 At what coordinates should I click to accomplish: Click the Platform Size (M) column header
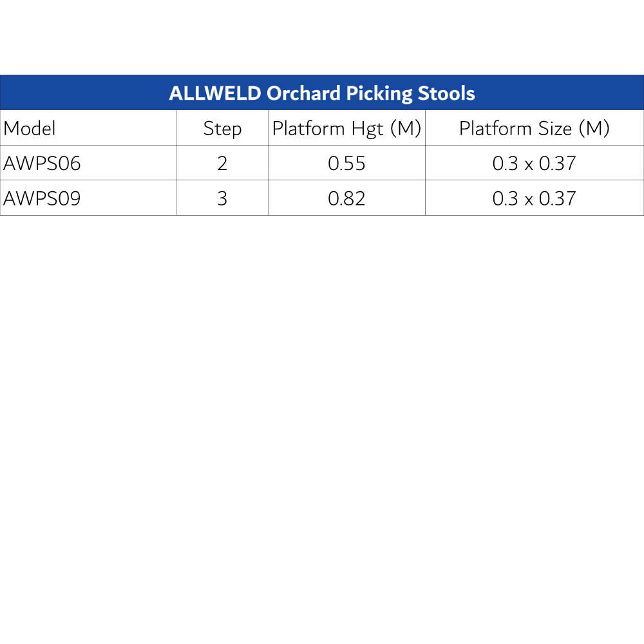click(534, 129)
